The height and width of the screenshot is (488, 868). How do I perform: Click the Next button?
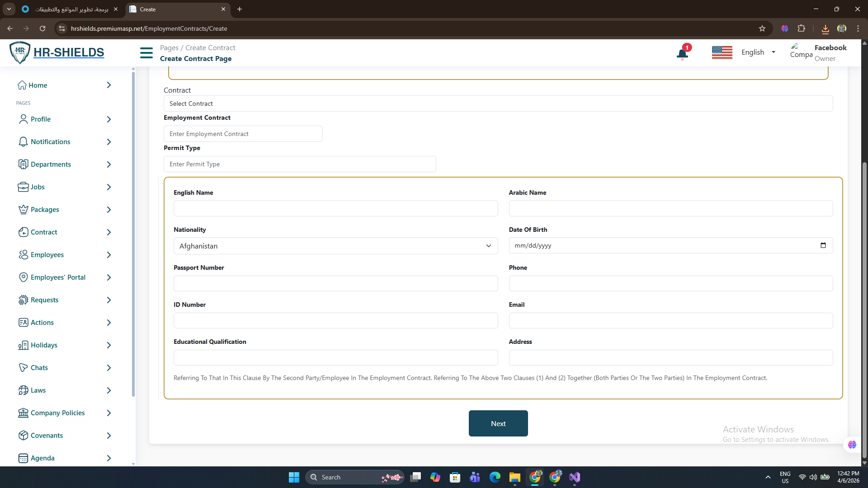[498, 423]
